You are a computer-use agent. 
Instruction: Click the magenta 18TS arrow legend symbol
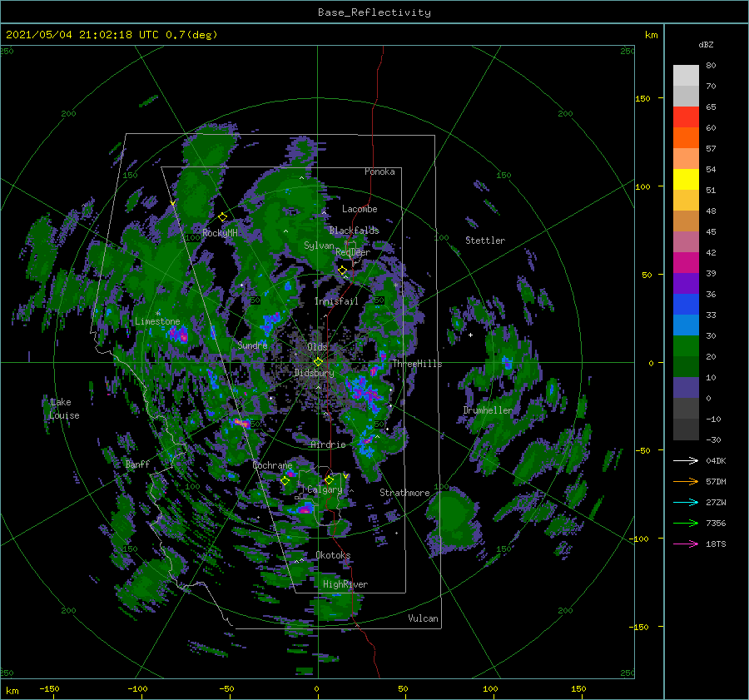click(686, 544)
